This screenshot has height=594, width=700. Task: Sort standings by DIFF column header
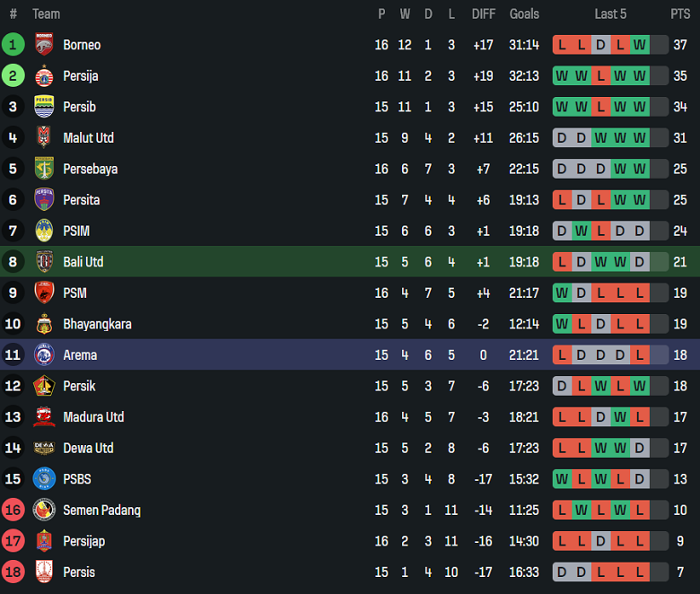coord(483,13)
